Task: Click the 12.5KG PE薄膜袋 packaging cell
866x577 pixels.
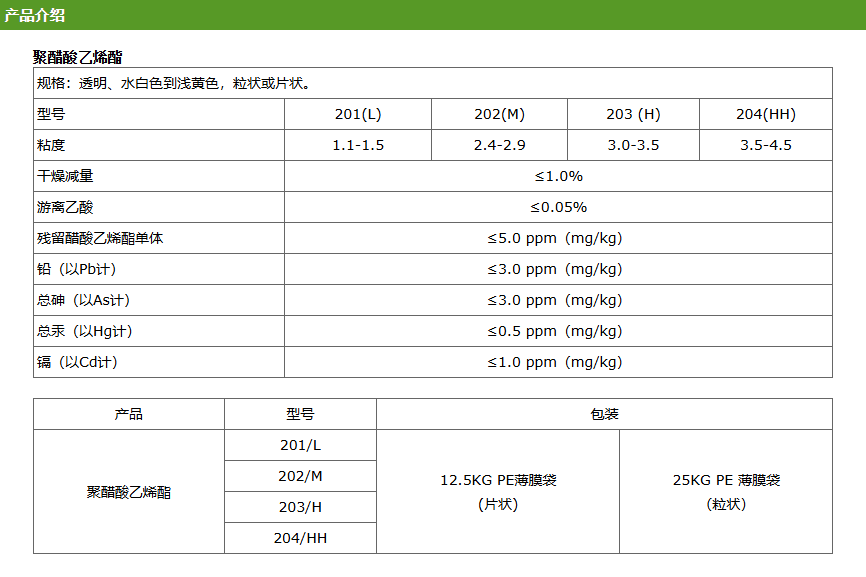Action: click(x=498, y=491)
